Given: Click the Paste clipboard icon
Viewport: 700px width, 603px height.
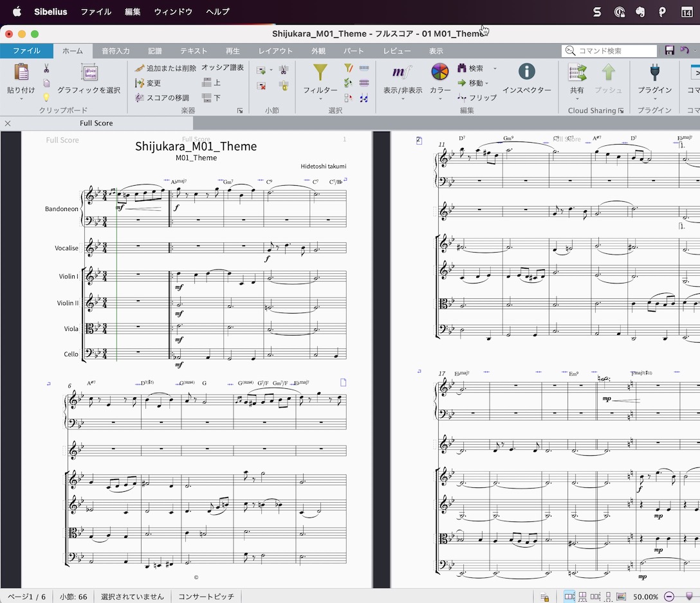Looking at the screenshot, I should point(21,73).
